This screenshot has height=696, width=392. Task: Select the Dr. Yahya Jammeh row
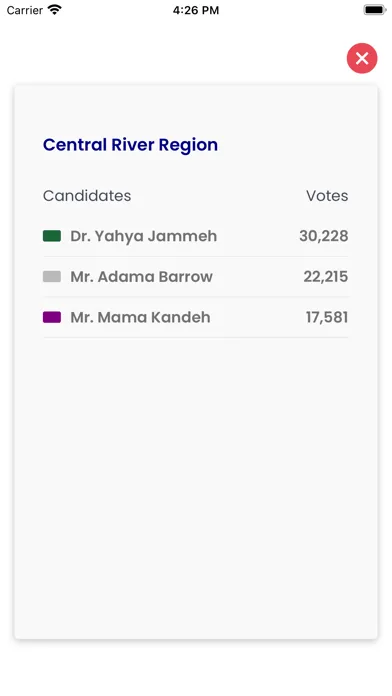[x=196, y=236]
